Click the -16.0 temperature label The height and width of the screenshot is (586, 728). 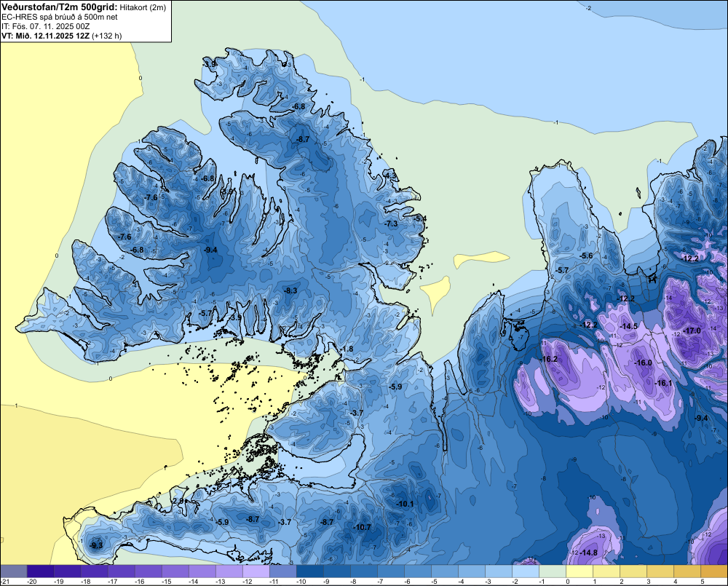coord(644,363)
